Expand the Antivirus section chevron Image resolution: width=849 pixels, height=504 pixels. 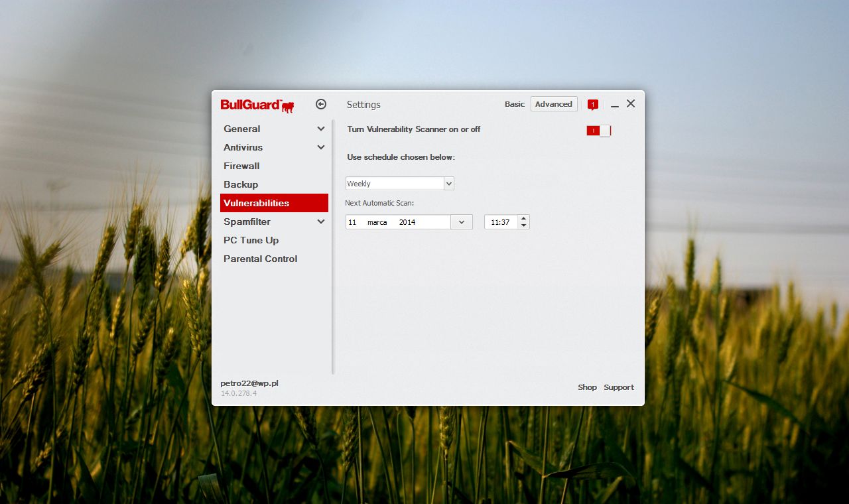[x=321, y=147]
